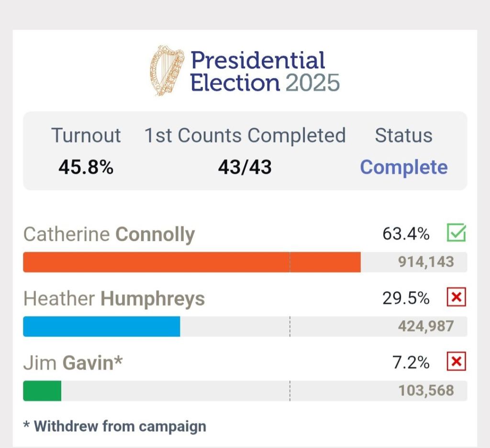
Task: Click the Withdrew from campaign footnote
Action: click(115, 426)
